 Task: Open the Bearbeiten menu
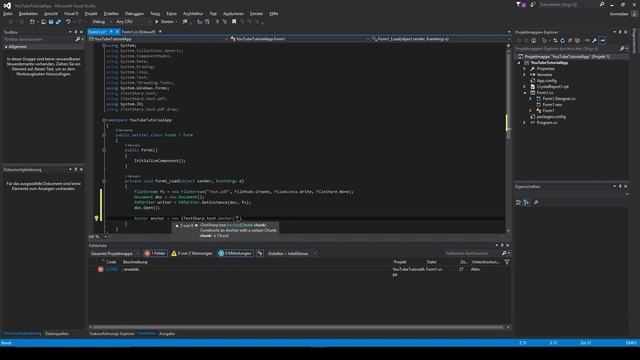[28, 13]
